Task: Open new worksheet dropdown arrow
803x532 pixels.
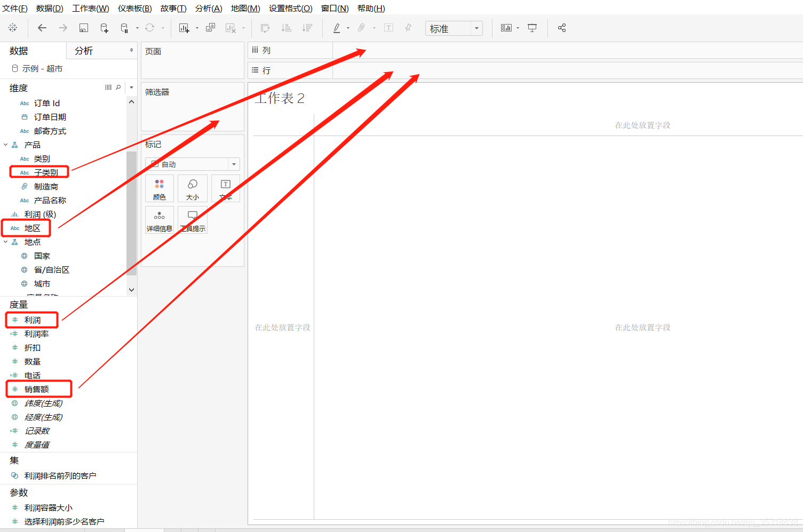Action: click(197, 28)
